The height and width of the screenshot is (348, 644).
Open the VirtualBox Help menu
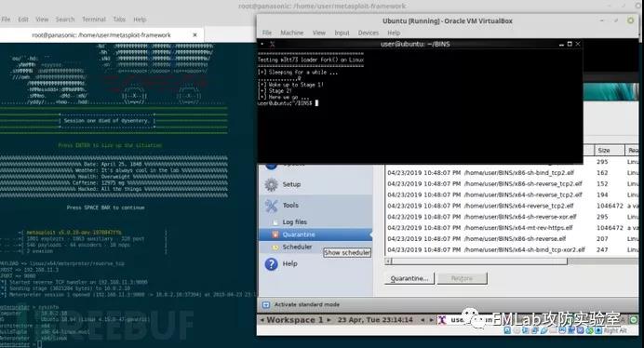point(394,33)
